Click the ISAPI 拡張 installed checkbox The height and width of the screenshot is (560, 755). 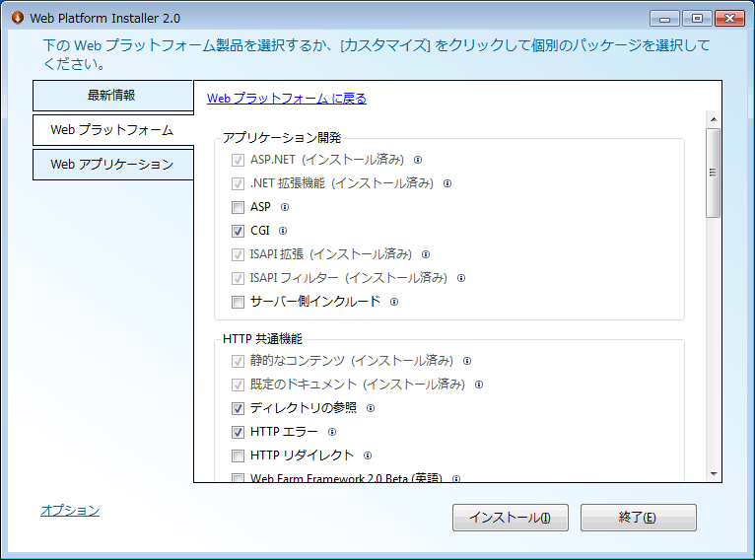(238, 254)
